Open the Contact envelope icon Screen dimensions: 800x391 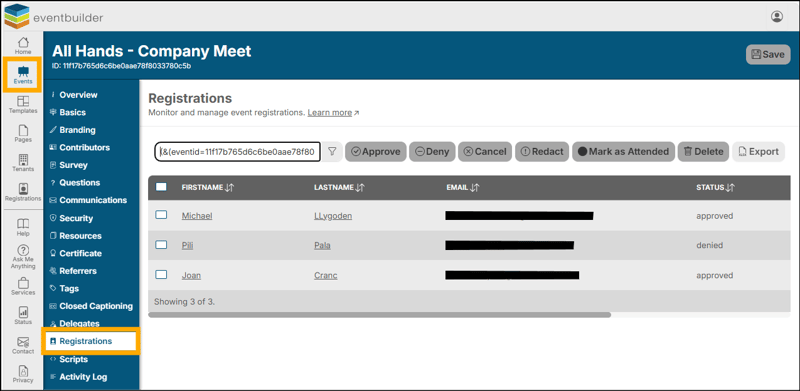point(23,345)
